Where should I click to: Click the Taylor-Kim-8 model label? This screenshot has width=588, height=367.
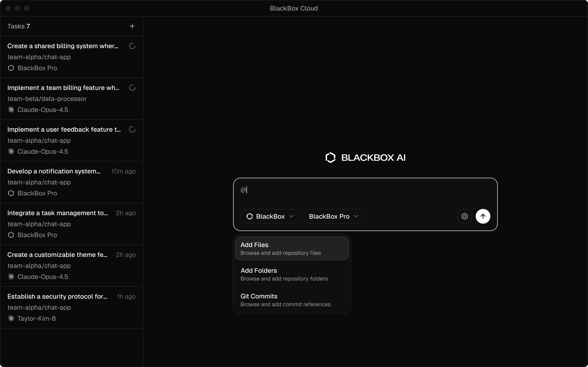coord(37,318)
